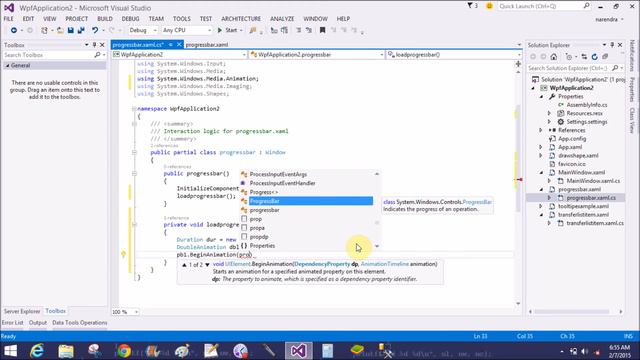640x360 pixels.
Task: Click the Save icon in the toolbar
Action: pos(70,30)
